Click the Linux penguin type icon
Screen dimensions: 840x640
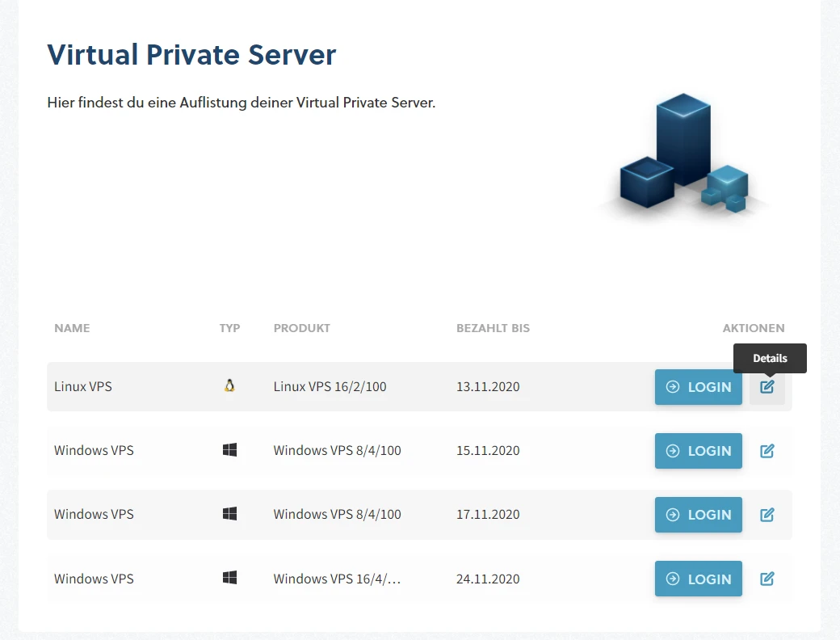coord(229,386)
